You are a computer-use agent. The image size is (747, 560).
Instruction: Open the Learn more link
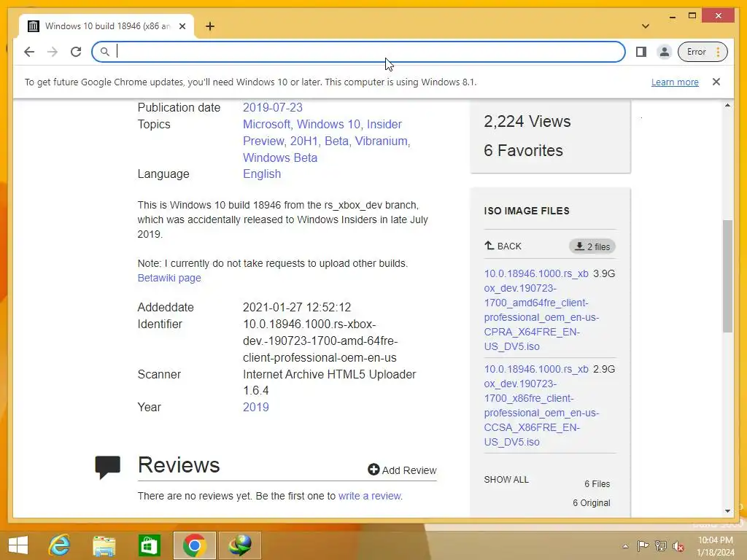pyautogui.click(x=675, y=82)
